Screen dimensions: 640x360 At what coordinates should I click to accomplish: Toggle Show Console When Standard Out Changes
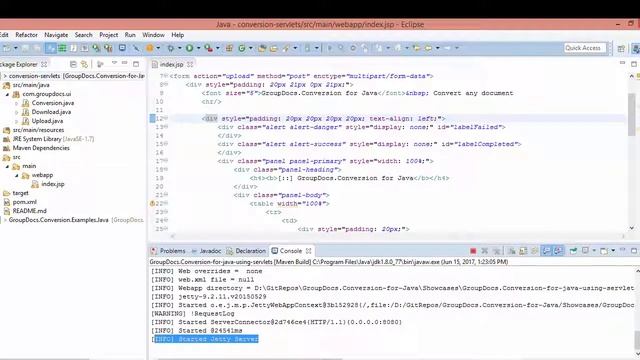(547, 251)
